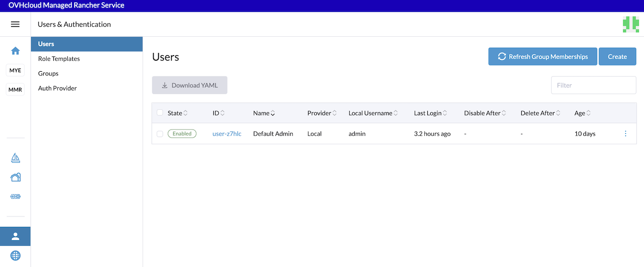Open the Virtualization Management icon
This screenshot has height=267, width=644.
[15, 197]
